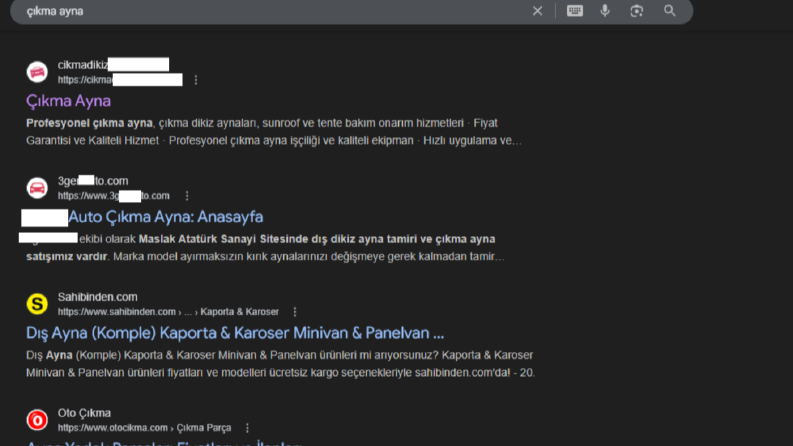This screenshot has height=446, width=793.
Task: Click the 'Profesyonel çıkma ayna' snippet text
Action: tap(89, 123)
